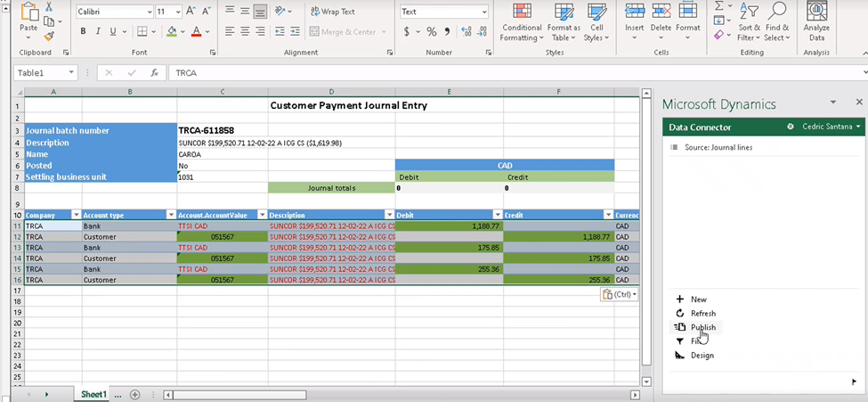
Task: Center text horizontally
Action: coord(245,31)
